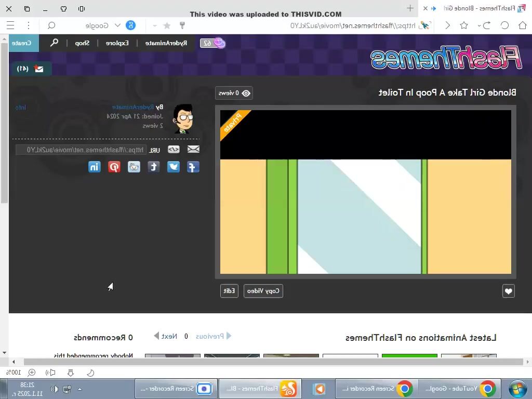Open the browser hamburger menu
The width and height of the screenshot is (532, 399).
(x=10, y=25)
